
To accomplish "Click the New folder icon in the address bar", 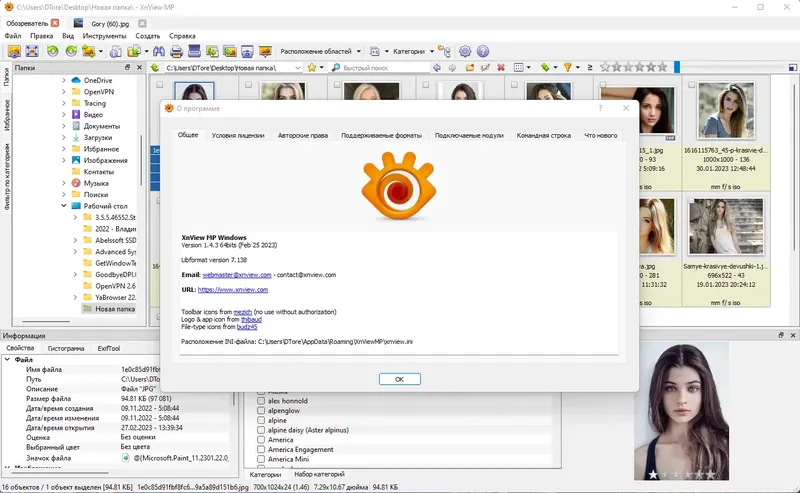I will pos(469,67).
